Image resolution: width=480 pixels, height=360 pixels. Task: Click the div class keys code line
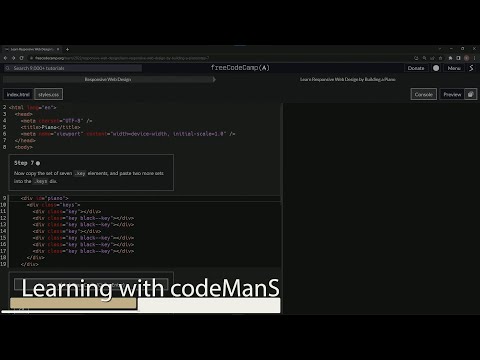pos(53,205)
